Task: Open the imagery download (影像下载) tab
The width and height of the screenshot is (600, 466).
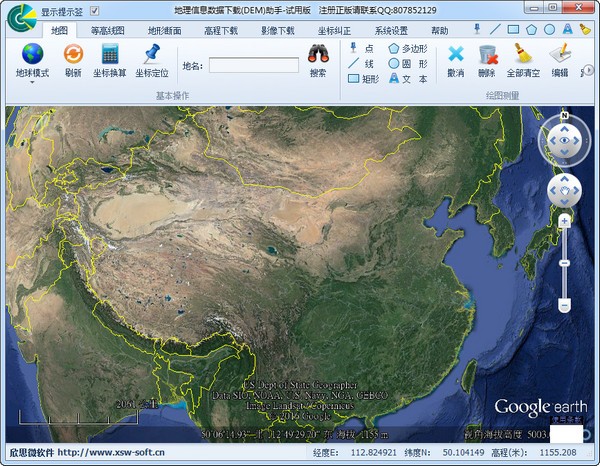Action: point(278,31)
